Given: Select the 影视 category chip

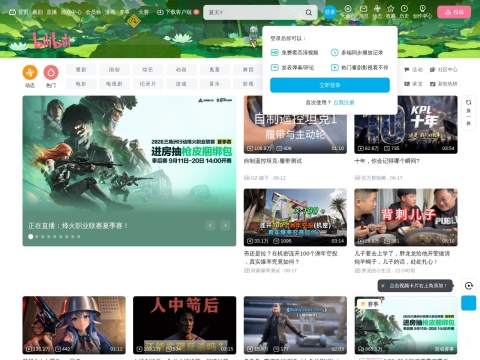Looking at the screenshot, I should point(248,84).
